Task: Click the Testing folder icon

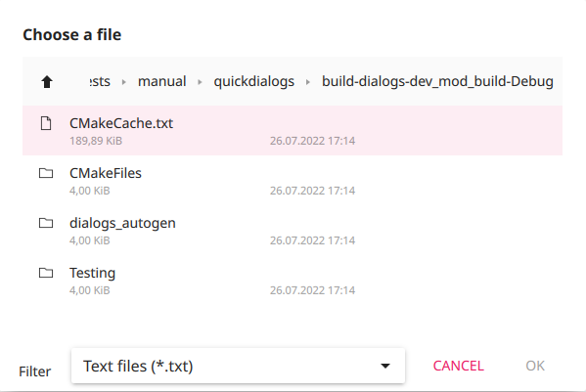Action: coord(46,273)
